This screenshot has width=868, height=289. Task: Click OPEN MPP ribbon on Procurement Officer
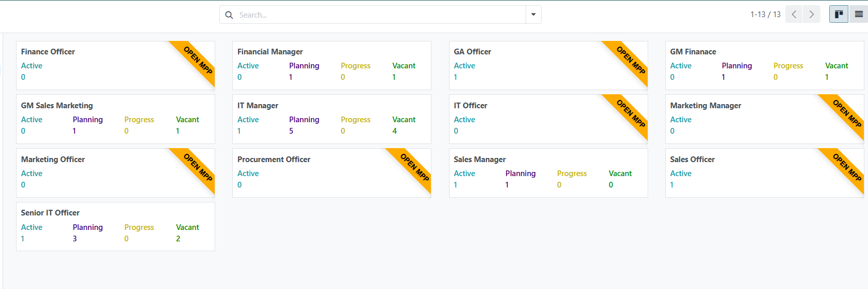pyautogui.click(x=415, y=168)
